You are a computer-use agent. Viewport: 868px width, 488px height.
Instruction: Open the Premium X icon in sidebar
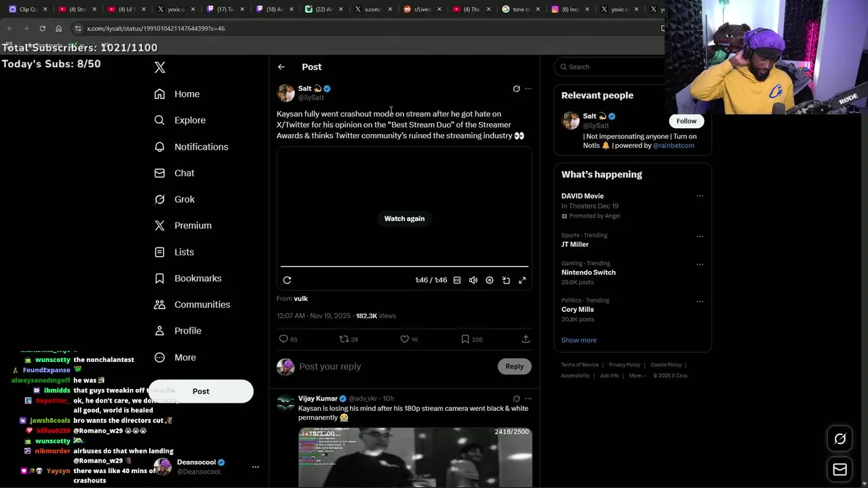[x=159, y=226]
